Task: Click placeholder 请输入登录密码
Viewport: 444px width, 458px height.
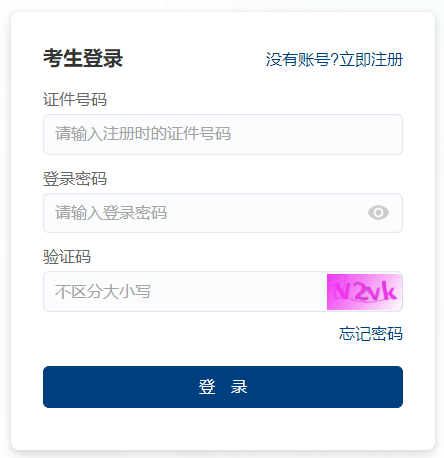Action: (111, 213)
